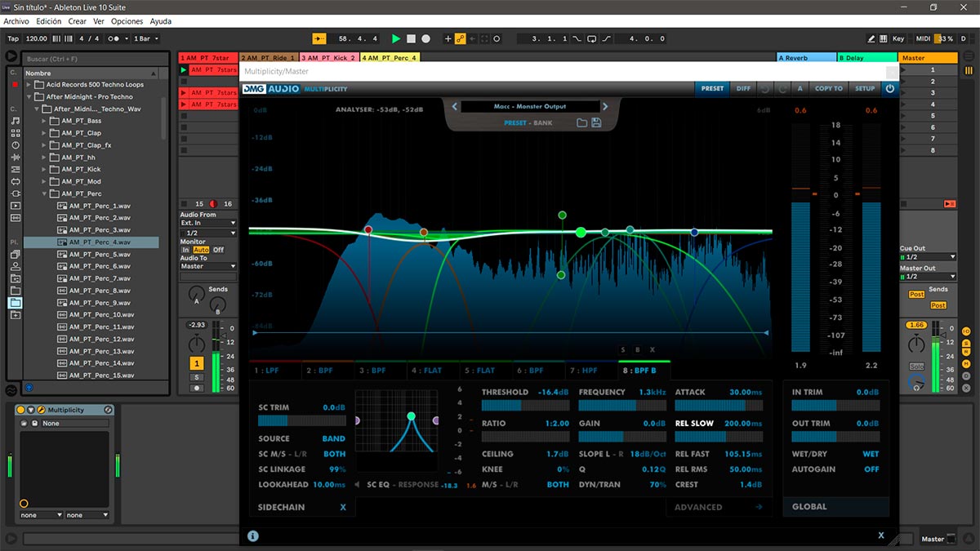Solo track using the S button
This screenshot has height=551, width=980.
pyautogui.click(x=197, y=377)
